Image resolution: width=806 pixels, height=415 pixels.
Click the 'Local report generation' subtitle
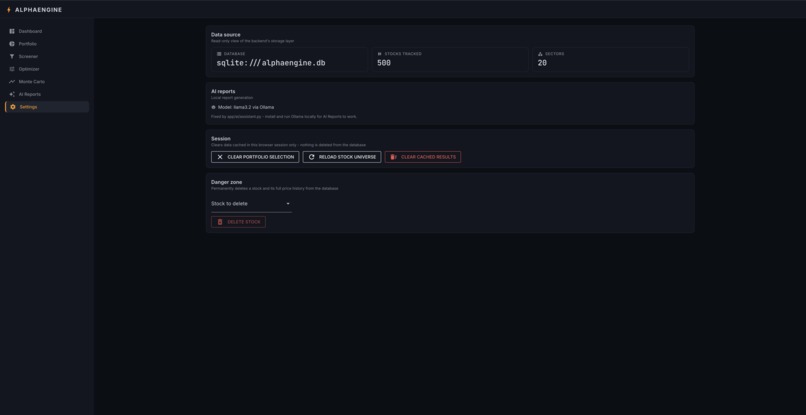coord(232,98)
